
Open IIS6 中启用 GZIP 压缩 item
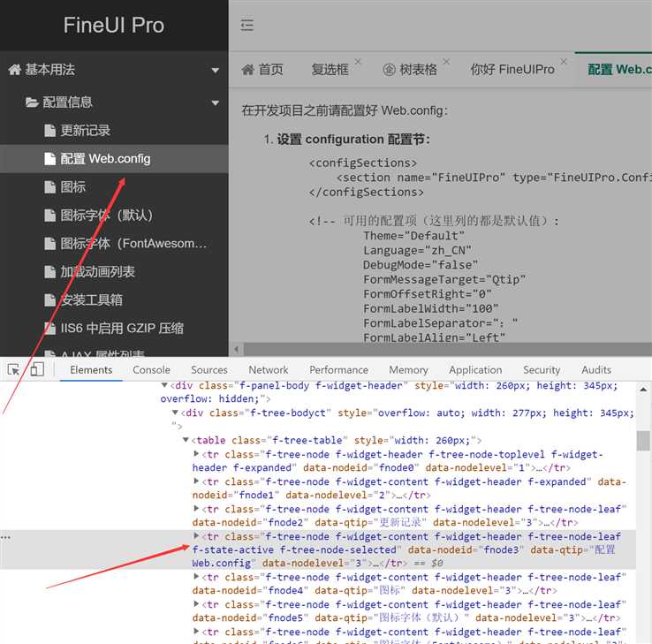tap(122, 329)
